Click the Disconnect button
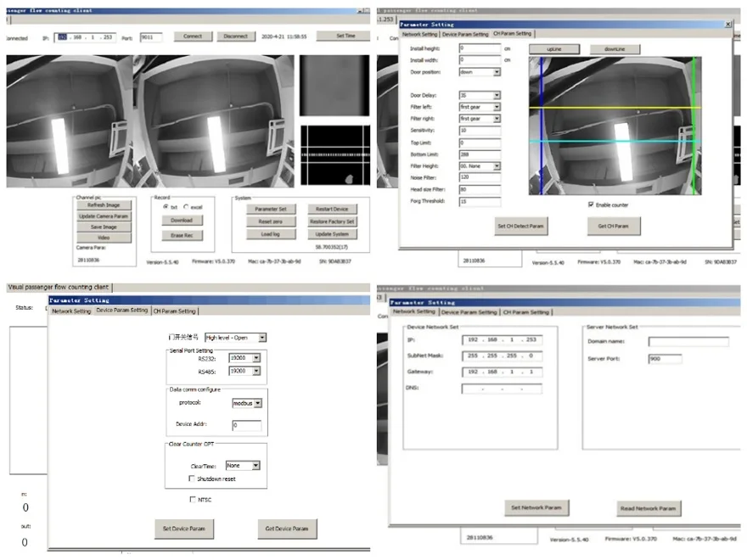Viewport: 747px width, 560px height. [235, 36]
